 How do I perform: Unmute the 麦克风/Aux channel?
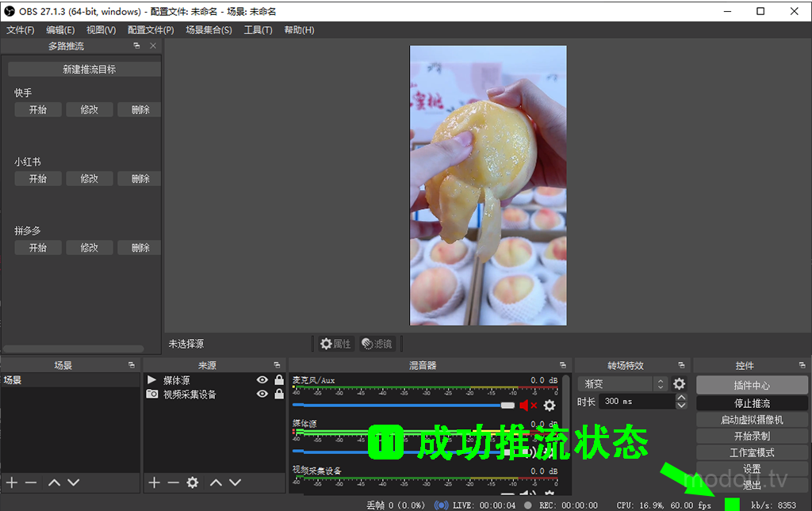(527, 406)
